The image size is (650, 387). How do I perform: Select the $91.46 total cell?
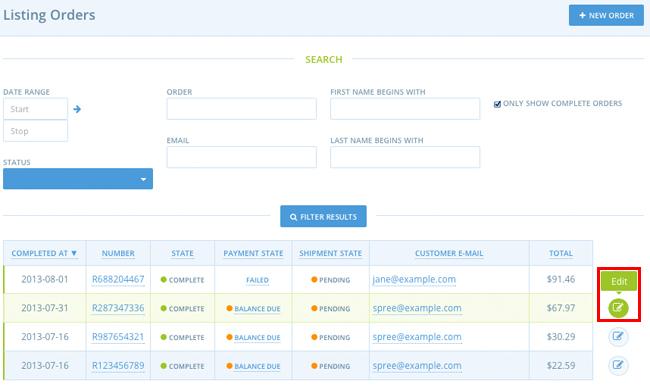click(x=561, y=279)
